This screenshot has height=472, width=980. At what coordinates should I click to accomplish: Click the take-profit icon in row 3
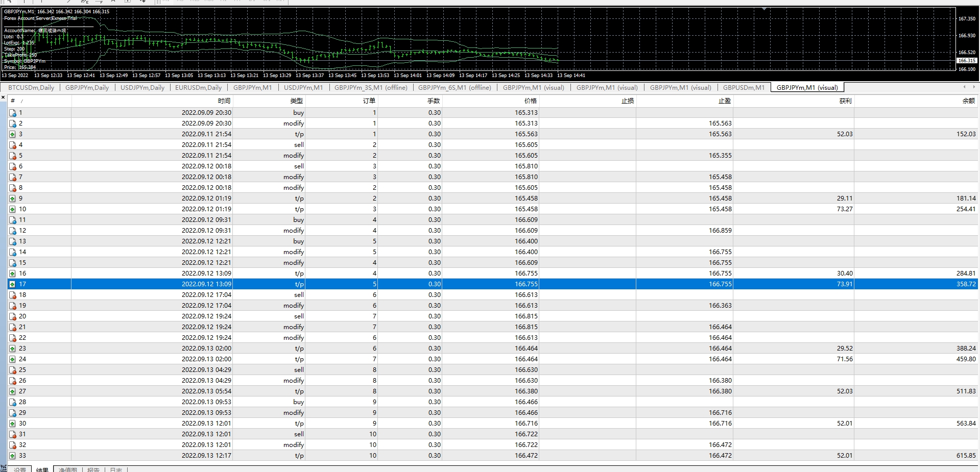13,134
